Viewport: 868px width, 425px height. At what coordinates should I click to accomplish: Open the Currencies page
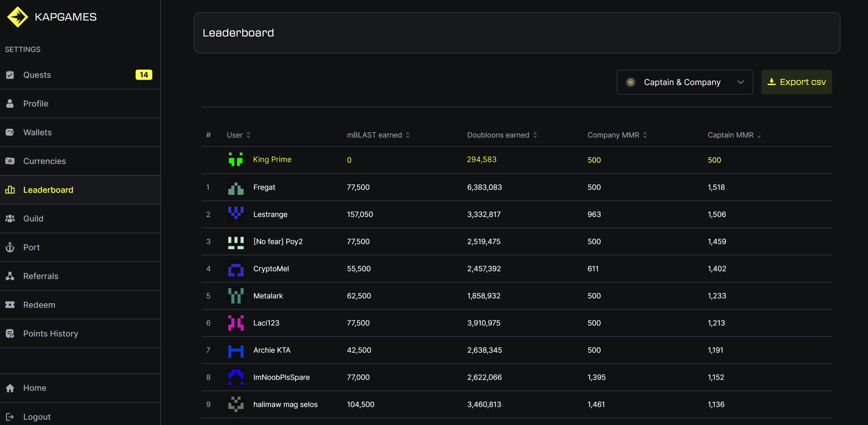80,161
